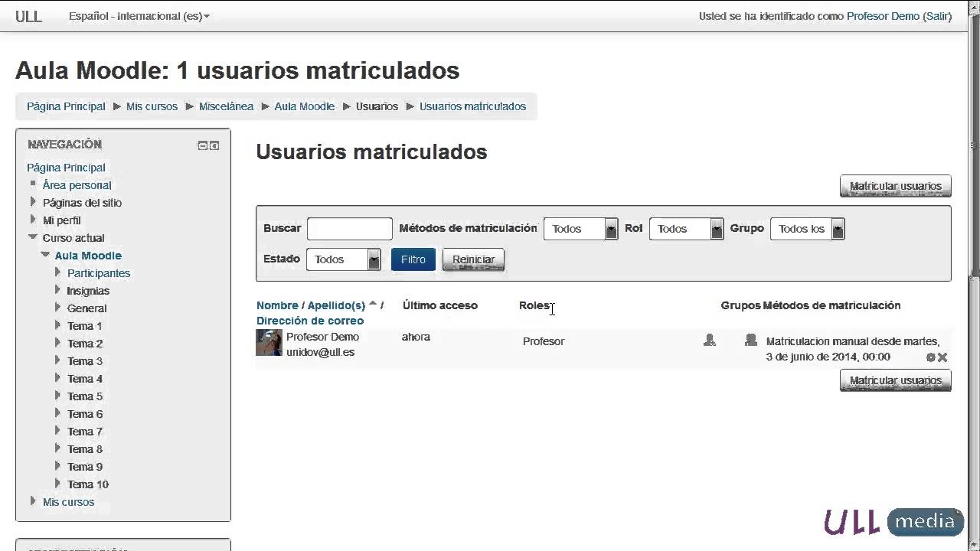The height and width of the screenshot is (551, 980).
Task: Click lower Matricular usuarios button
Action: click(895, 380)
